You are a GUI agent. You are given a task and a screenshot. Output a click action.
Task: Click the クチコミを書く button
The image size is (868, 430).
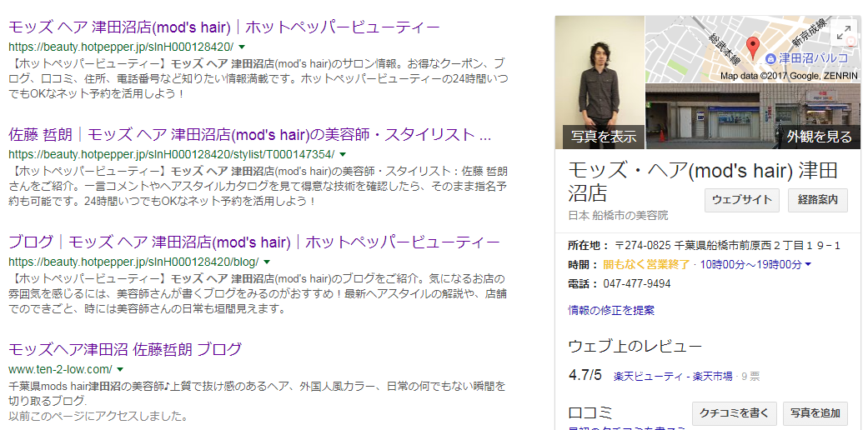pos(735,413)
